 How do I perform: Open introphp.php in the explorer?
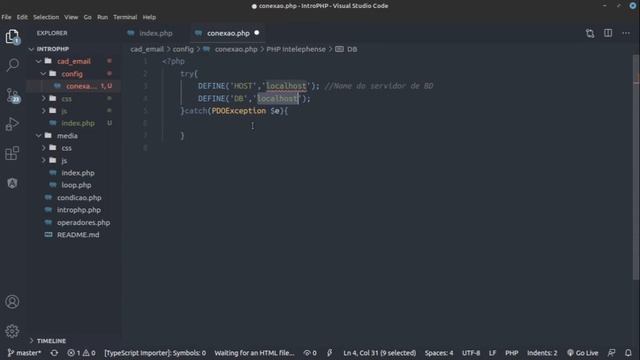tap(79, 210)
